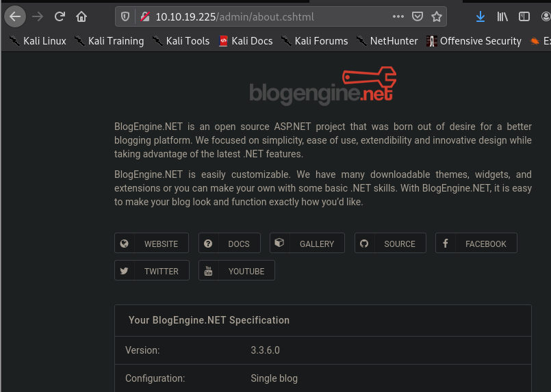Click the Your BlogEngine.NET Specification heading

[209, 320]
